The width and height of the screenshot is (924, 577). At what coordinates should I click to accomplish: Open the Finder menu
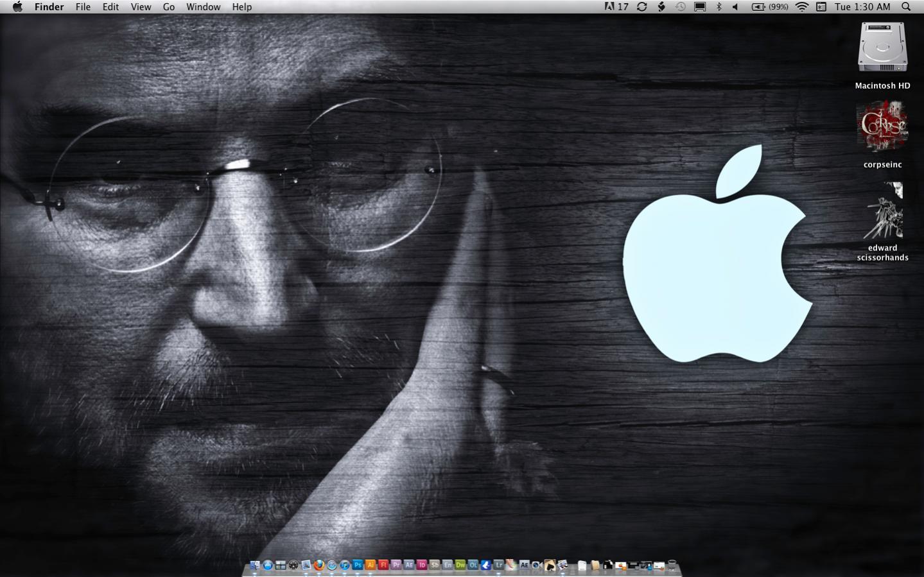pyautogui.click(x=49, y=6)
